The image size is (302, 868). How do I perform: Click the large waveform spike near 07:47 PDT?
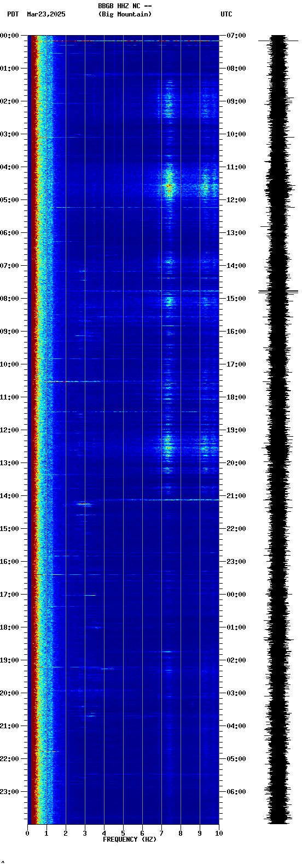point(278,292)
